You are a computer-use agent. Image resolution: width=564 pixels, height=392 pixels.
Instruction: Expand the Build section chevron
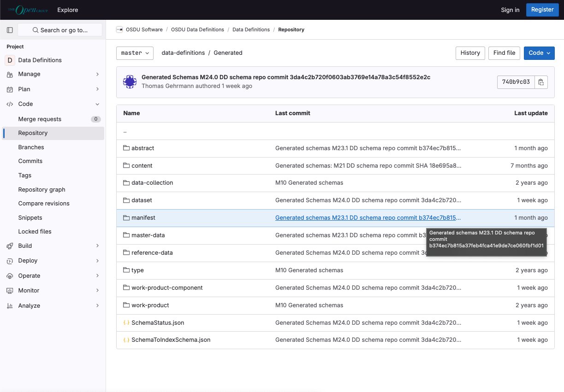point(97,246)
